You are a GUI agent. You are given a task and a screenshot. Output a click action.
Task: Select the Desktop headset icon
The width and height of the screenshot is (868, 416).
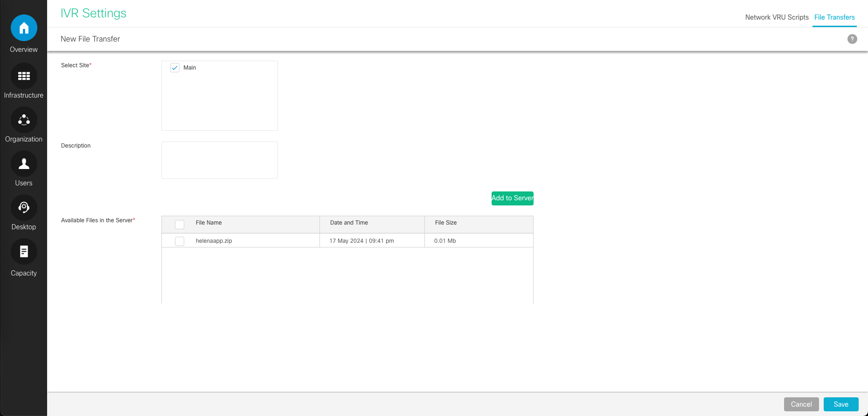pos(24,207)
